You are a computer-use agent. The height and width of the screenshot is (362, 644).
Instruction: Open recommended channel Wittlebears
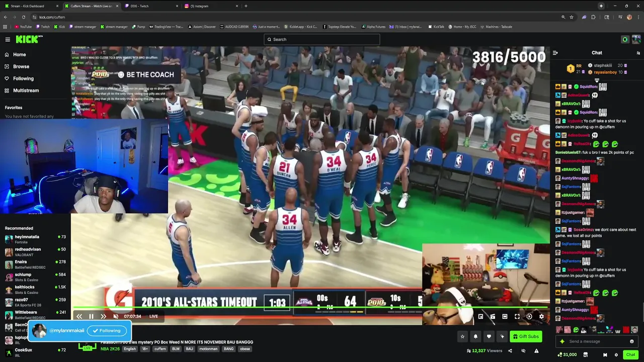[x=35, y=314]
